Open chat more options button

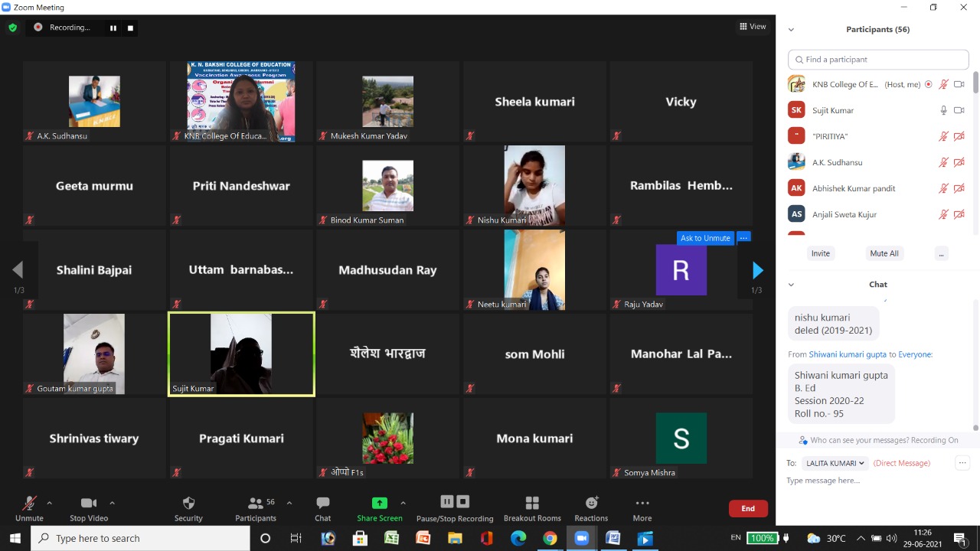[962, 463]
